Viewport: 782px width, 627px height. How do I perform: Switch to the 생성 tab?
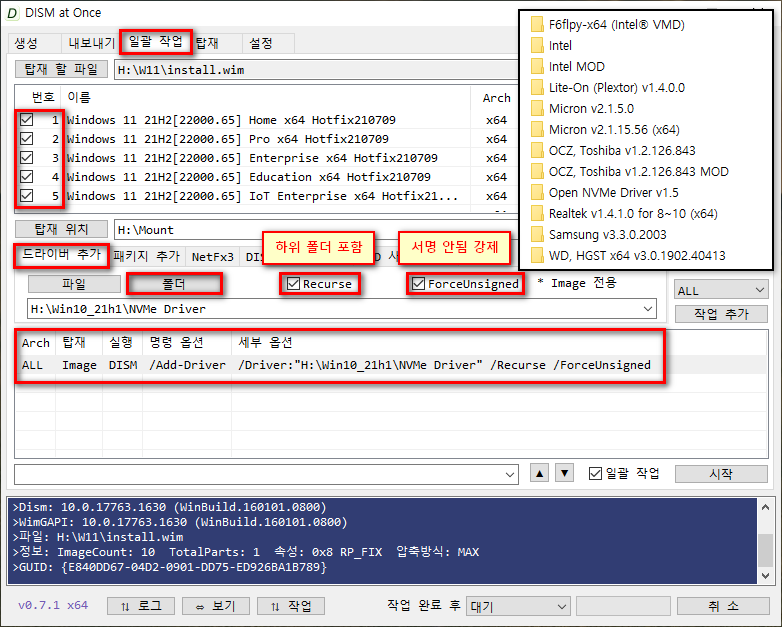coord(33,43)
